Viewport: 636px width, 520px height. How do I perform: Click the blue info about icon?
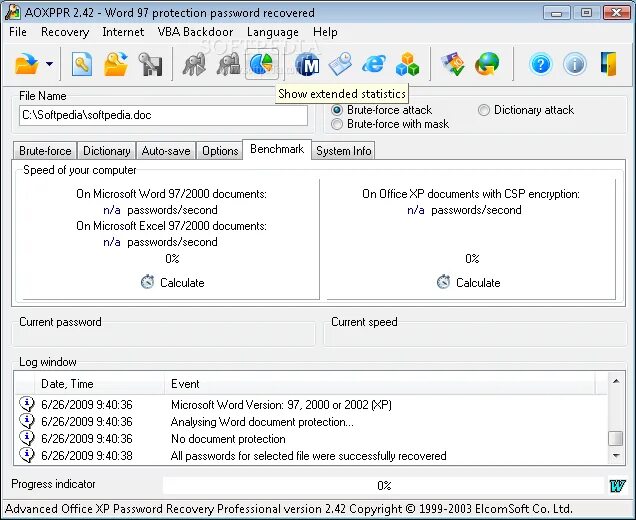574,64
